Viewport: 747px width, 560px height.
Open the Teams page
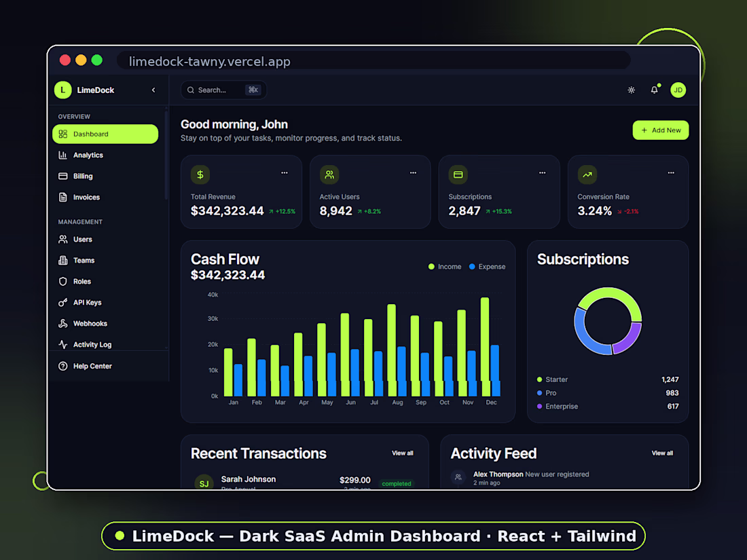105,261
